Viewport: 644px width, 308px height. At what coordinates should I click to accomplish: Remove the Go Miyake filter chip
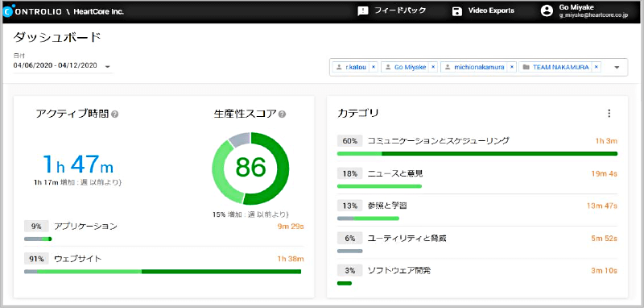click(432, 67)
